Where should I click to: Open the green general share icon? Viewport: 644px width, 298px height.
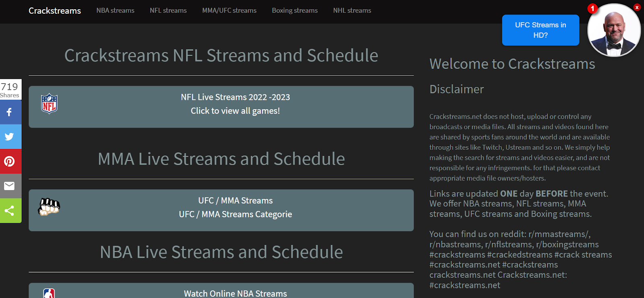tap(10, 211)
